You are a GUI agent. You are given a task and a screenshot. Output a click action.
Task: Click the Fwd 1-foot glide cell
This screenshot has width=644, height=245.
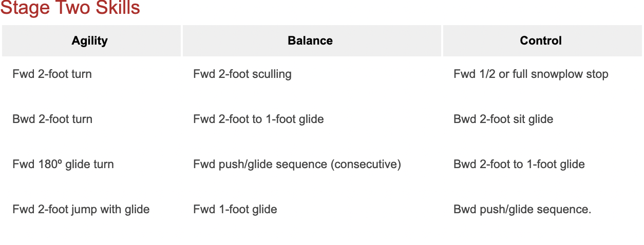pos(235,210)
